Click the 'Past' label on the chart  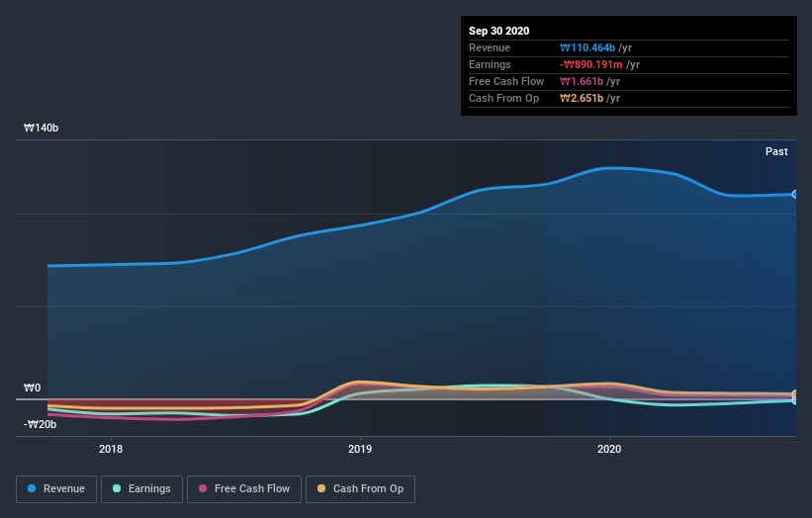tap(776, 151)
